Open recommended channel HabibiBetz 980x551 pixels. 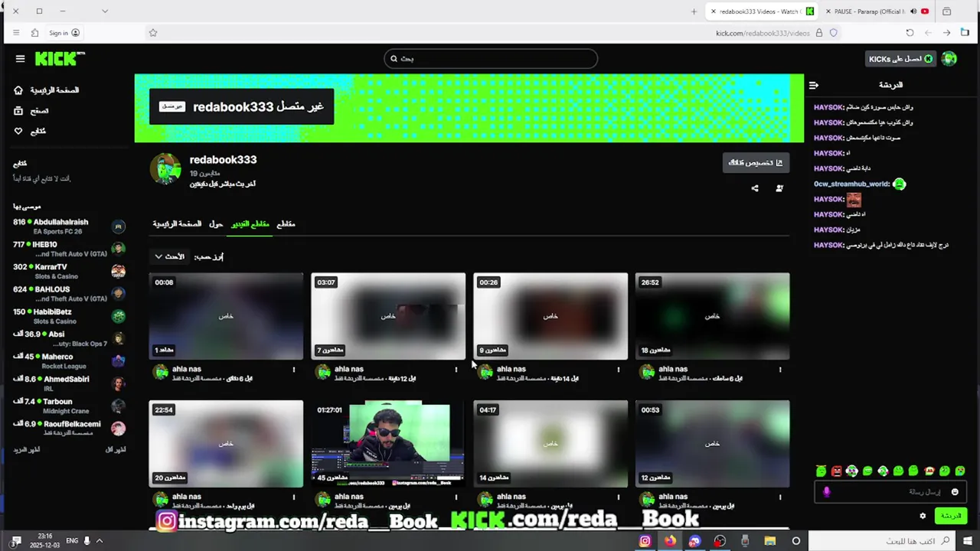pos(69,316)
